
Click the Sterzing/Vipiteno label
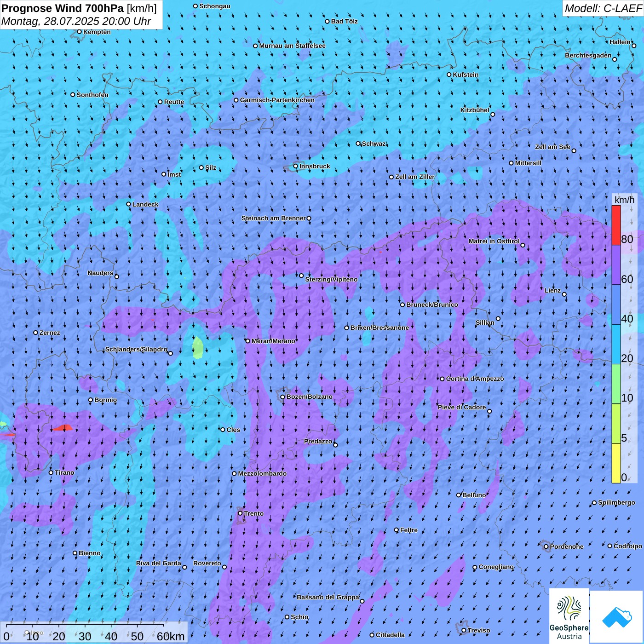(331, 279)
